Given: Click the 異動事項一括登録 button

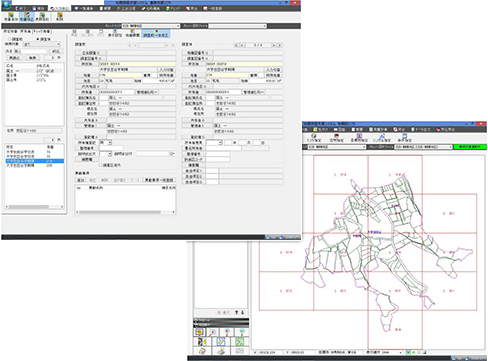Looking at the screenshot, I should point(159,180).
